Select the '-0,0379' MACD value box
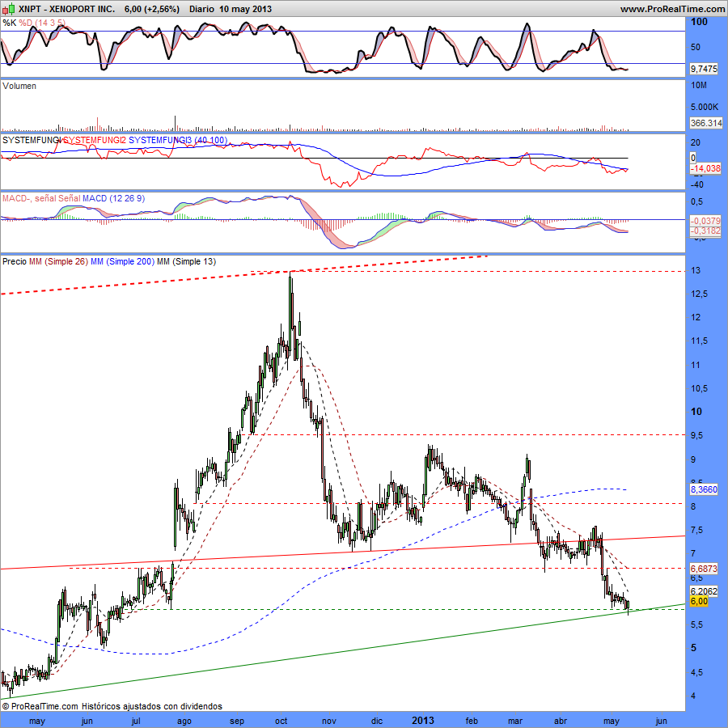728x728 pixels. coord(705,221)
